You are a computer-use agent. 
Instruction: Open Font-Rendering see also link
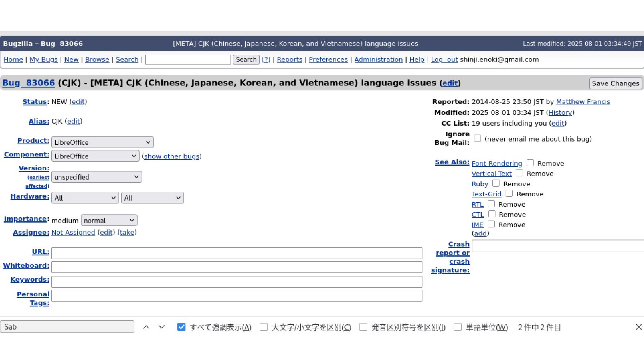497,163
